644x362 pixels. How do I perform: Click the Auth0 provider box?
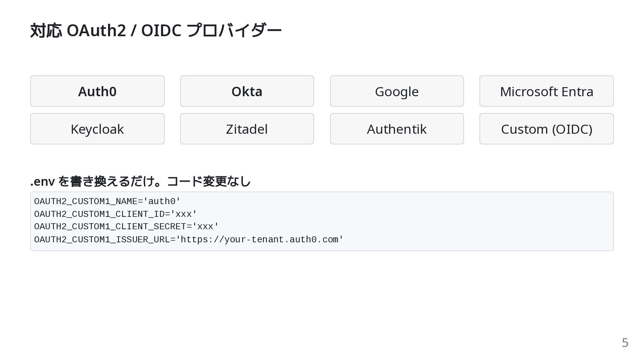tap(97, 91)
